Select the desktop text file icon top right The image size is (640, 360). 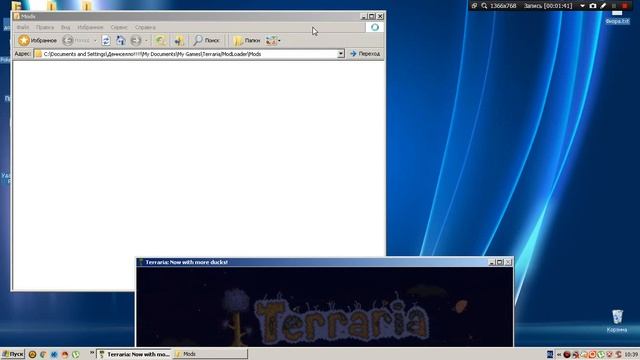tap(617, 18)
